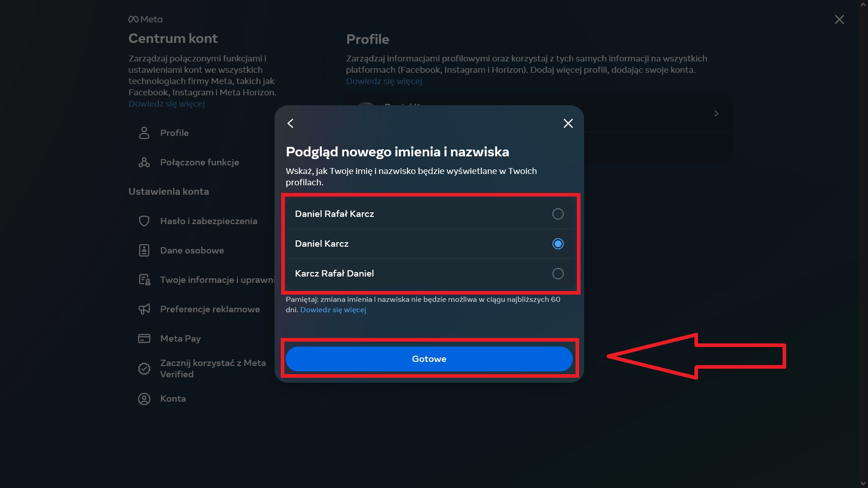This screenshot has width=868, height=488.
Task: Open Twoje informacje i uprawnienia icon
Action: click(x=144, y=279)
